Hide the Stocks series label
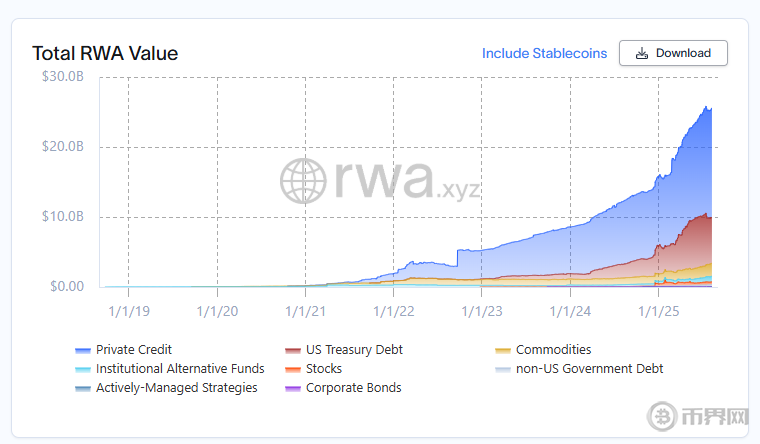 click(324, 369)
